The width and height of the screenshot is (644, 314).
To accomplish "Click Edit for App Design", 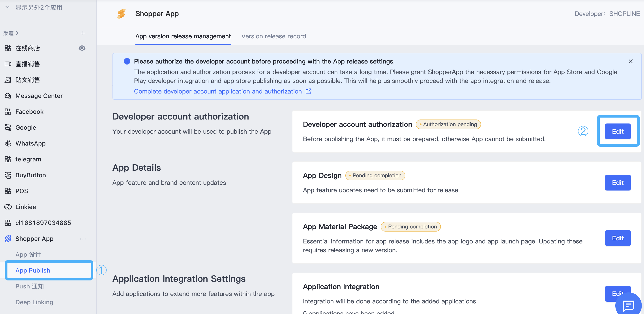I will click(618, 183).
